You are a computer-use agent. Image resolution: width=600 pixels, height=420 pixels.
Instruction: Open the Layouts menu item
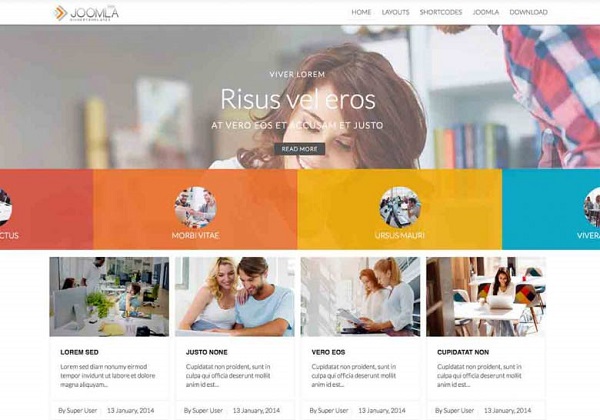click(395, 12)
